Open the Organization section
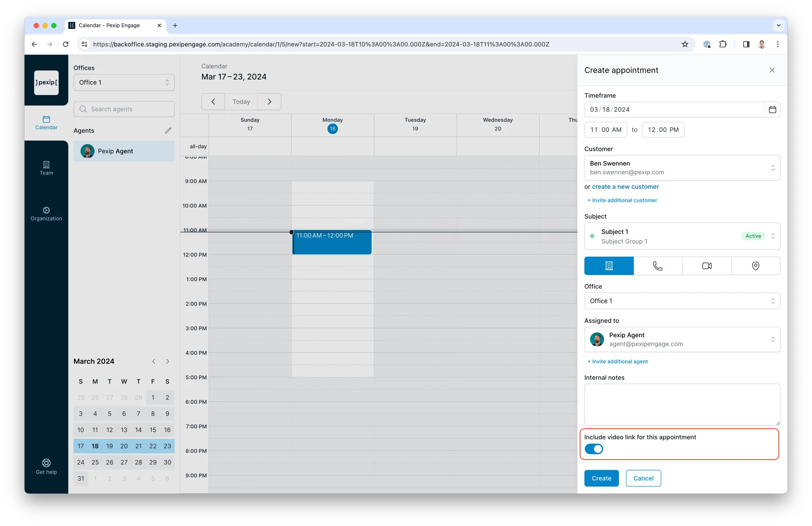This screenshot has width=812, height=526. [46, 214]
